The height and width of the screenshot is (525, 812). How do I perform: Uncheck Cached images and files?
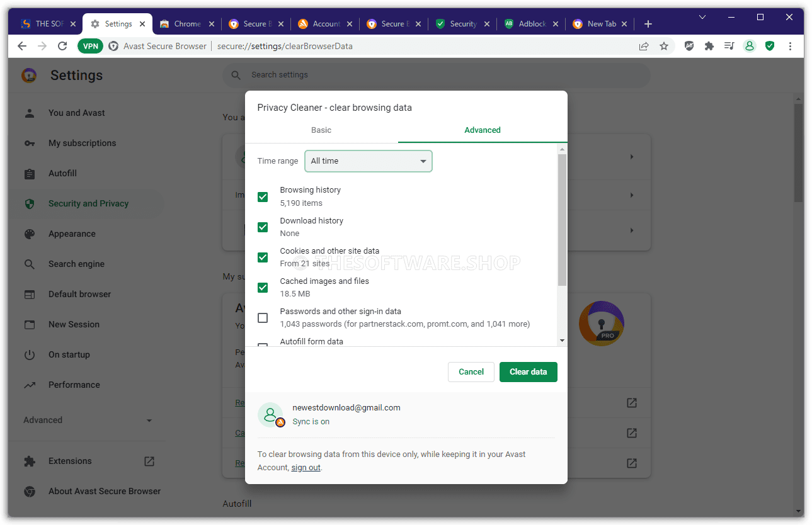263,288
